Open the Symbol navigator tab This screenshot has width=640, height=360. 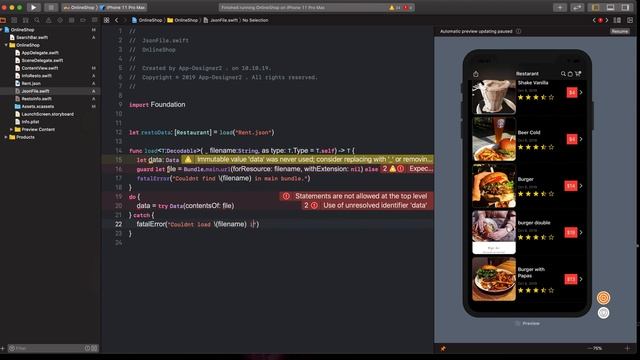(x=26, y=20)
